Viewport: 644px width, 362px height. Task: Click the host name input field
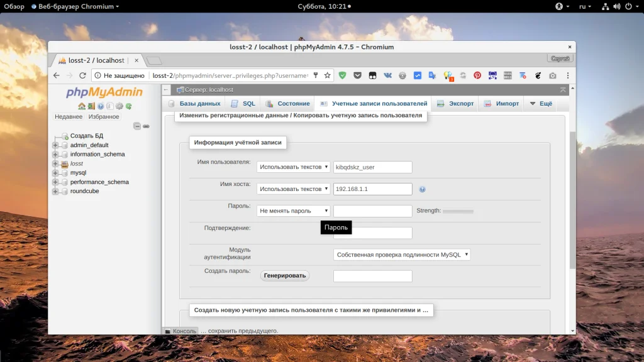[x=372, y=189]
